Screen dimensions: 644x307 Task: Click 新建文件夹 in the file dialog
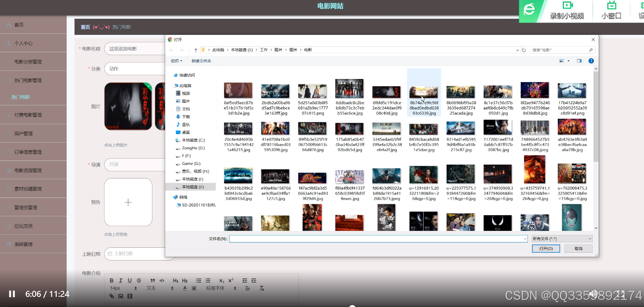tap(201, 61)
